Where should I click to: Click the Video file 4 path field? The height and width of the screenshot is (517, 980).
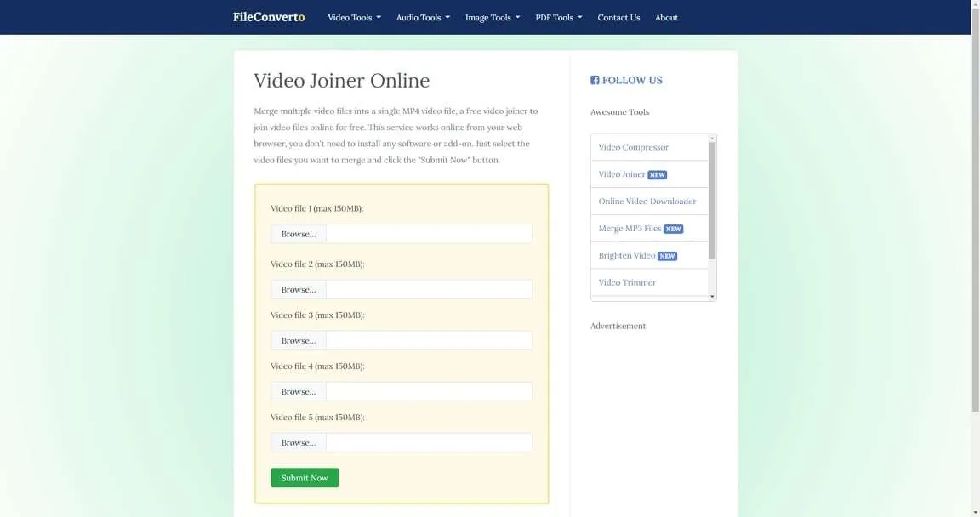429,391
